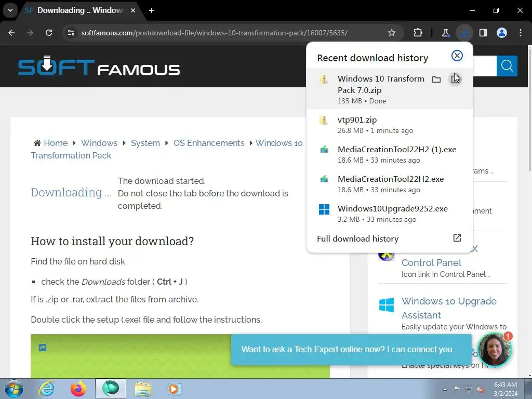The image size is (532, 399).
Task: Open the Windows breadcrumb link
Action: click(x=99, y=143)
